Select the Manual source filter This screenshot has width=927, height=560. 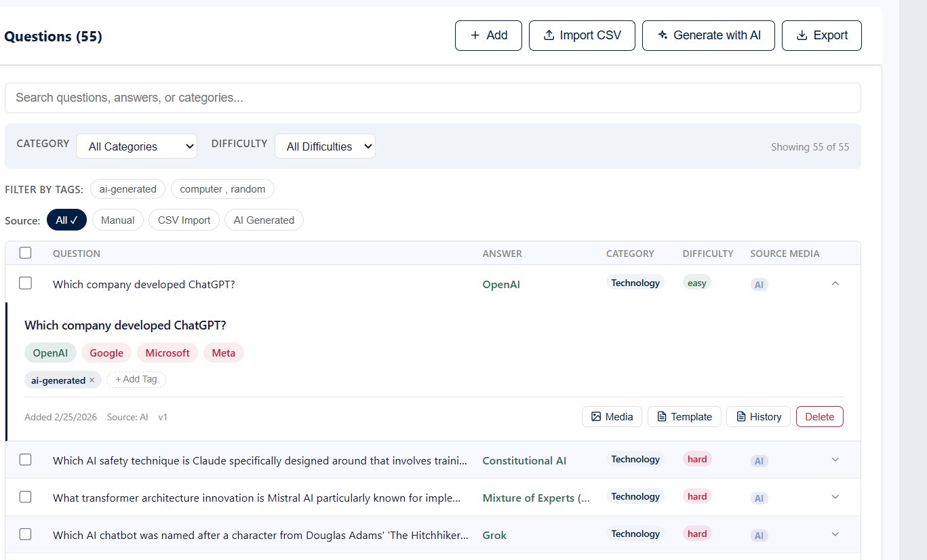coord(117,220)
